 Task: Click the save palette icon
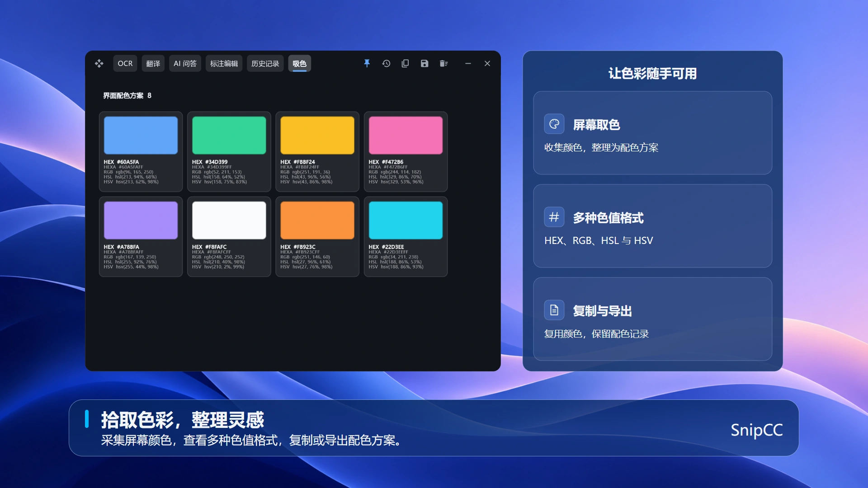425,64
